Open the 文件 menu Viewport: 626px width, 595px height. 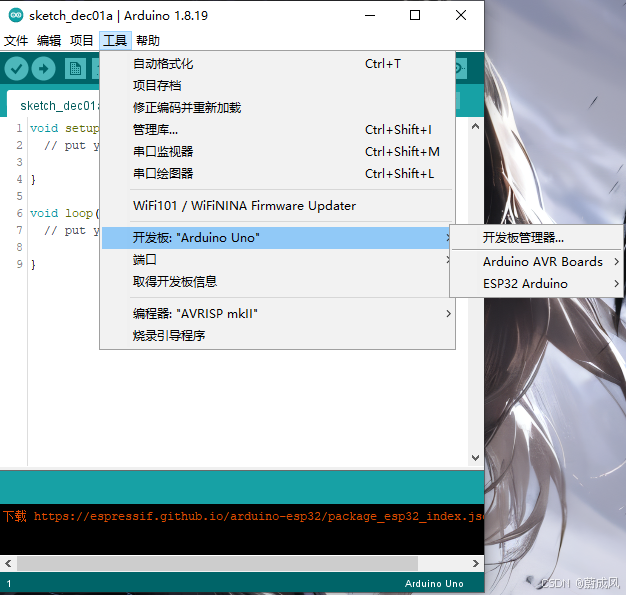[16, 40]
